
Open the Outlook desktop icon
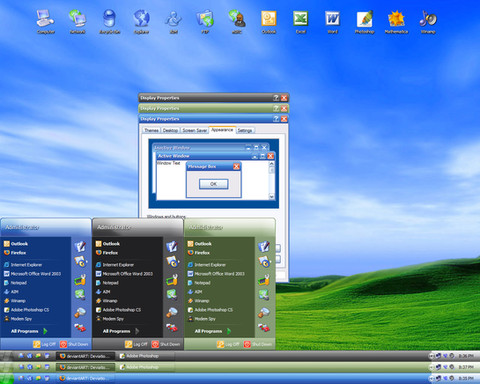[269, 22]
